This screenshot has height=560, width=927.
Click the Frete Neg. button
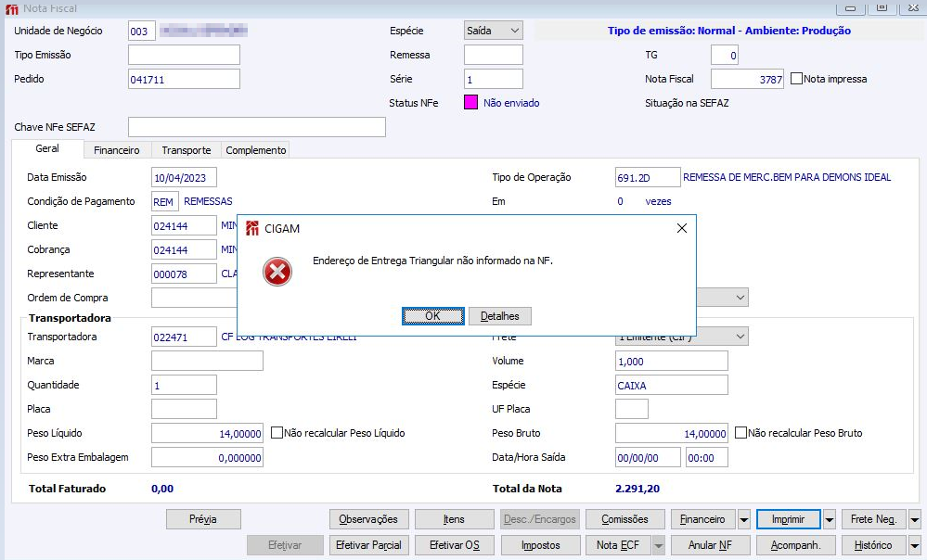(x=874, y=519)
